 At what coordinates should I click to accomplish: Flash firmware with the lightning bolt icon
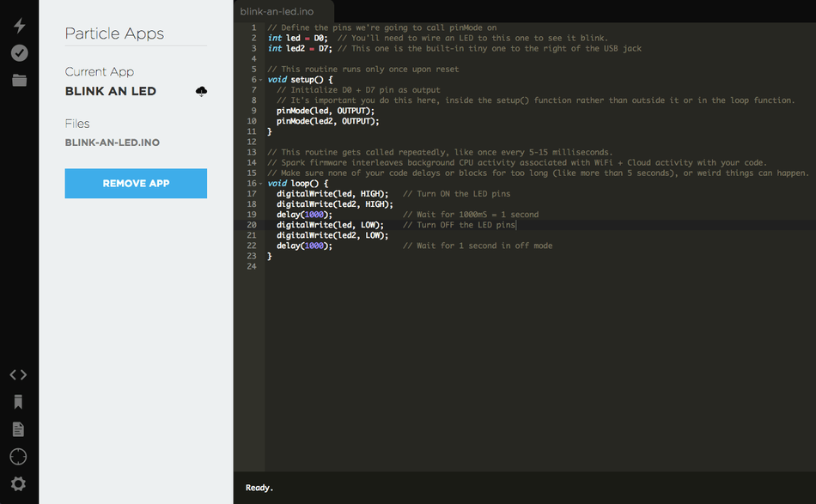click(x=19, y=25)
